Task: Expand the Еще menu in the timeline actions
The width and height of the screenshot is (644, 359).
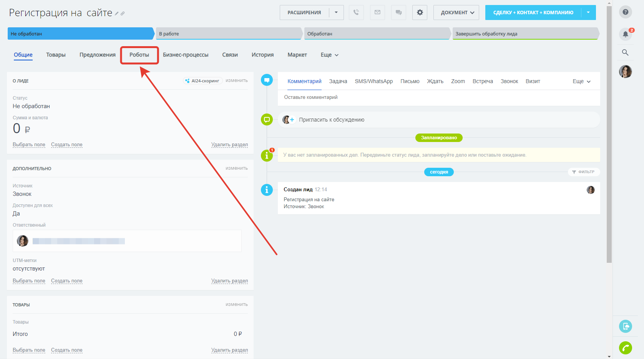Action: 581,81
